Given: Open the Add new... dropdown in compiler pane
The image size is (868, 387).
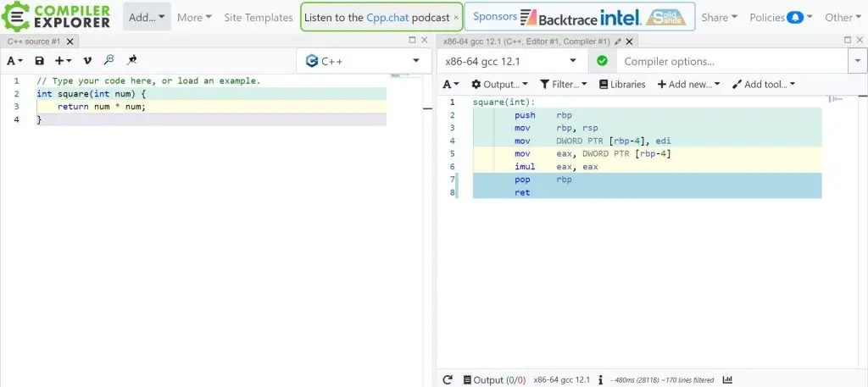Looking at the screenshot, I should coord(688,84).
